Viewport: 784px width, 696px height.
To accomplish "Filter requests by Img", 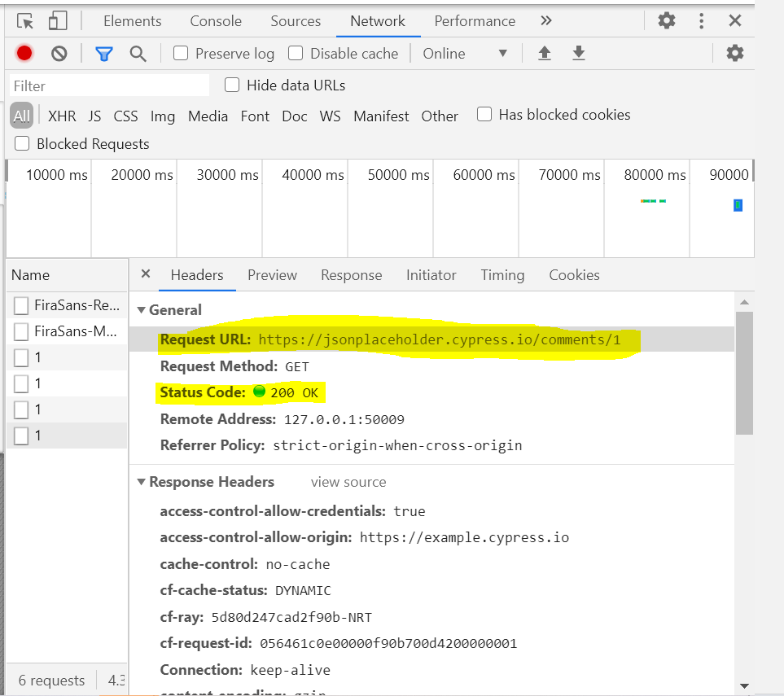I will [x=163, y=116].
